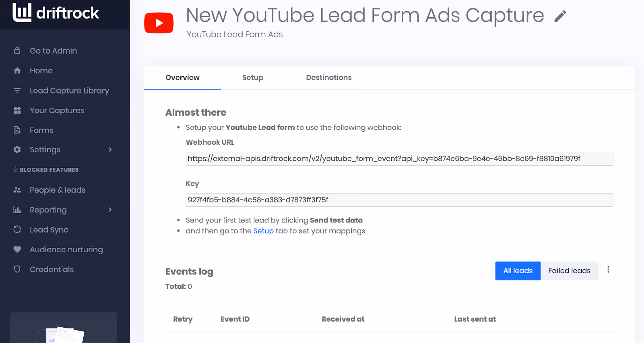Click the lock icon beside Go to Admin
The height and width of the screenshot is (343, 644).
pyautogui.click(x=17, y=50)
